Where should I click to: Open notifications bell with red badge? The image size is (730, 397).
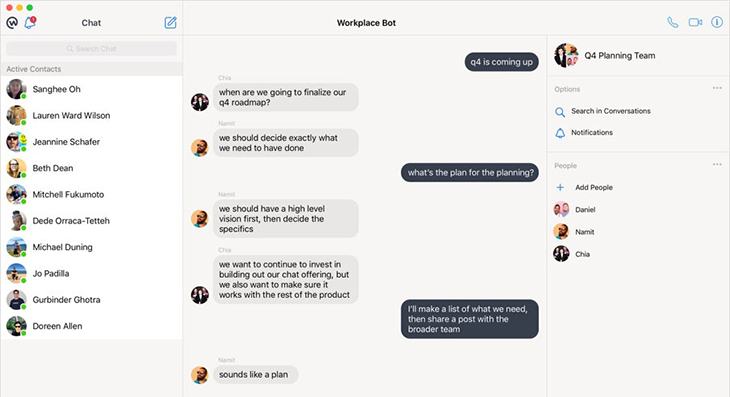pos(30,22)
